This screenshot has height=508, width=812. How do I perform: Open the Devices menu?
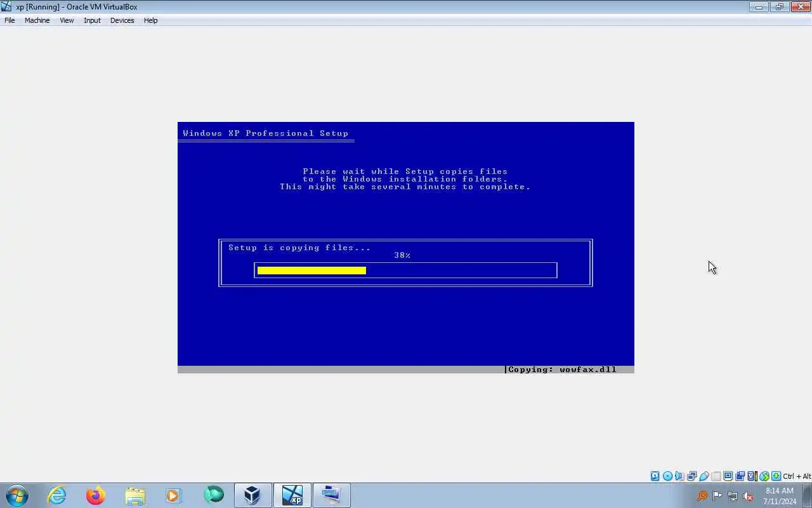122,20
